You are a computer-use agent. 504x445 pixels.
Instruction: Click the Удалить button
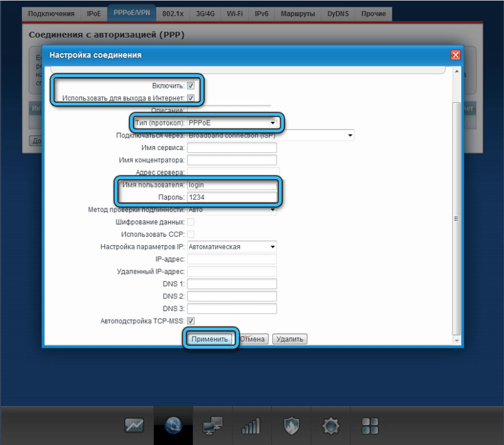click(290, 339)
